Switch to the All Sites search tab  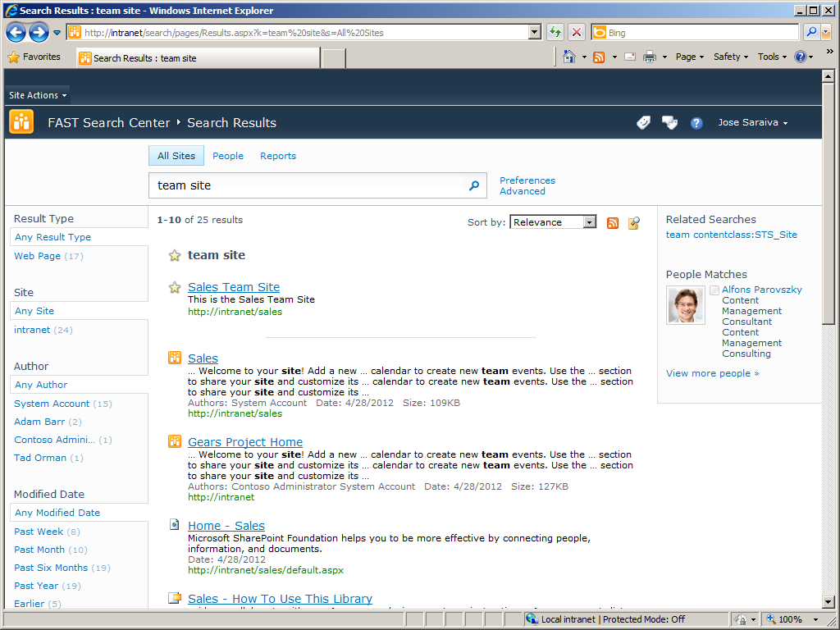click(x=176, y=156)
